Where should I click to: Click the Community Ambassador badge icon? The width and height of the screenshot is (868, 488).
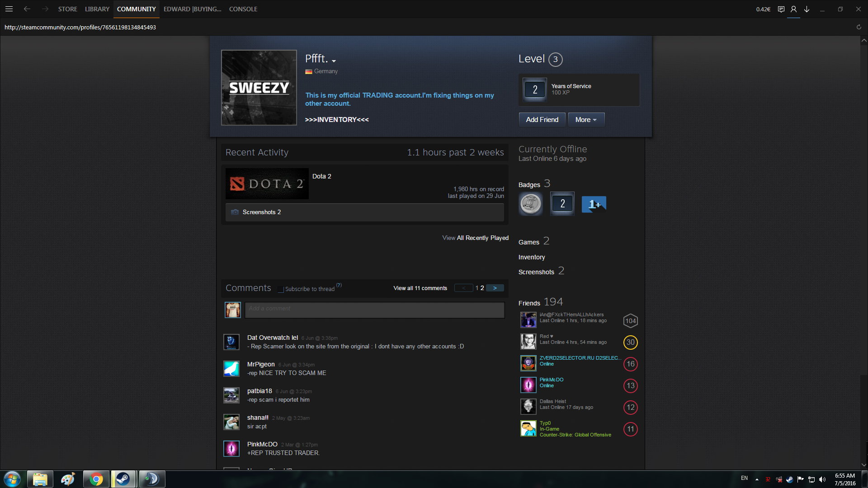pos(530,204)
